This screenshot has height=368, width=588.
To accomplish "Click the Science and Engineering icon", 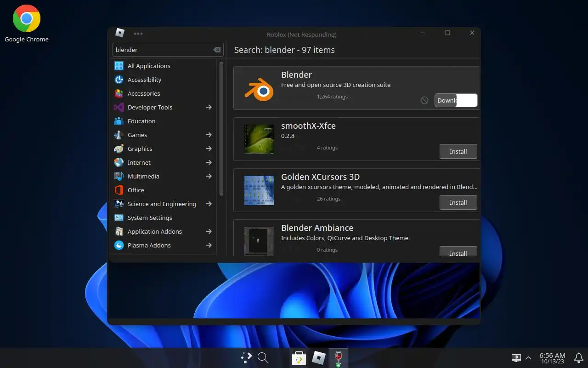I will (119, 204).
